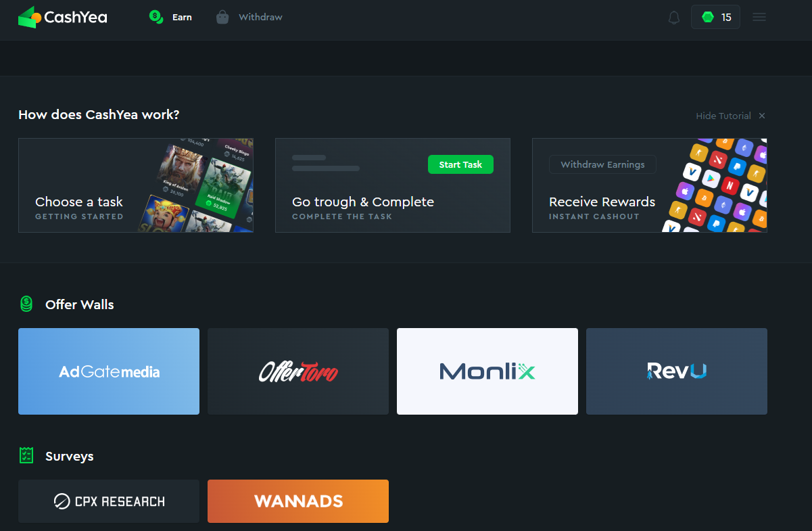Click the GETTING STARTED subtitle
This screenshot has width=812, height=531.
coord(79,216)
